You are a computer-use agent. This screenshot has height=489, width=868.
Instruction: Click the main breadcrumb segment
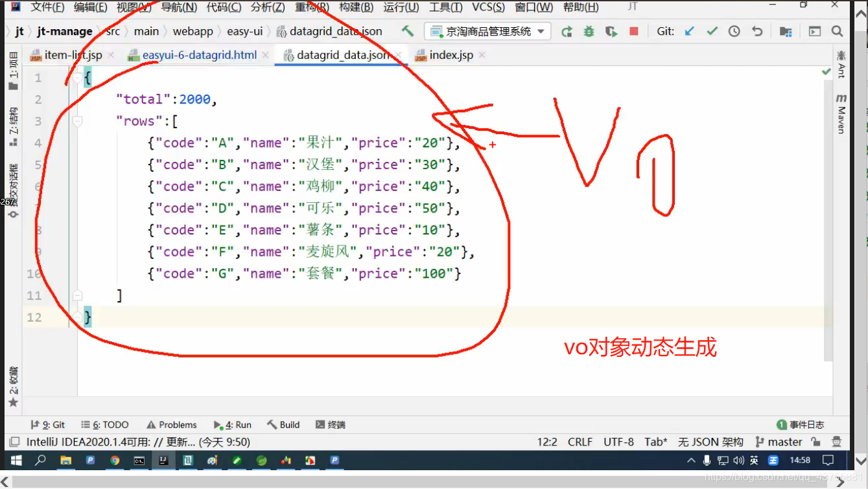click(x=147, y=31)
